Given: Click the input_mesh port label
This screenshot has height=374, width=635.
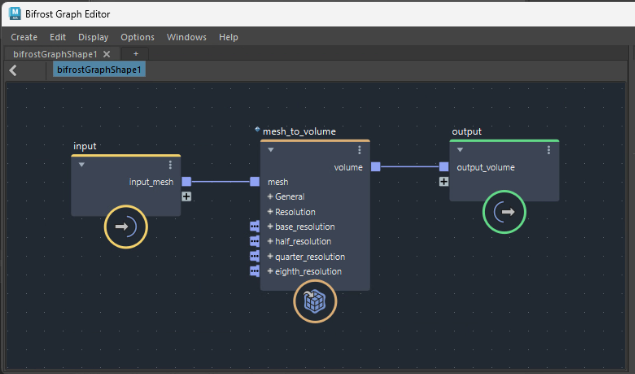Looking at the screenshot, I should pos(151,182).
